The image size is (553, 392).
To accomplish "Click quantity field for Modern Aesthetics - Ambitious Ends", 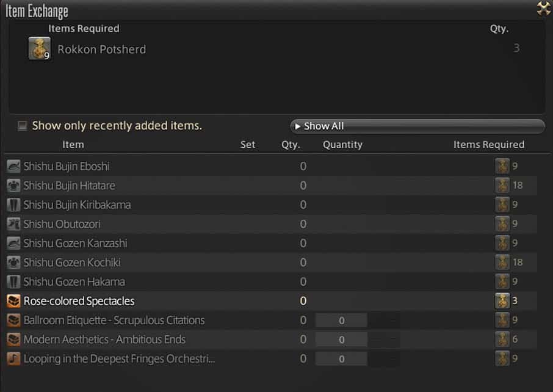I will click(341, 339).
